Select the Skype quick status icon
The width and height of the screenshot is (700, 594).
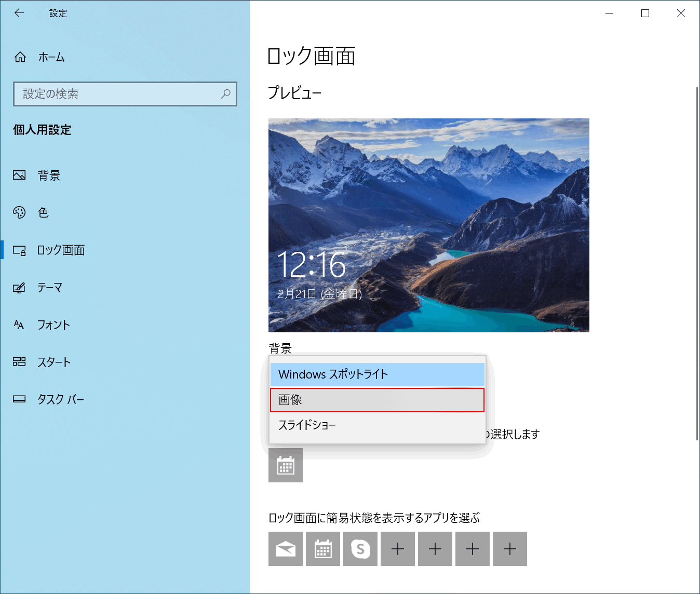pyautogui.click(x=360, y=549)
